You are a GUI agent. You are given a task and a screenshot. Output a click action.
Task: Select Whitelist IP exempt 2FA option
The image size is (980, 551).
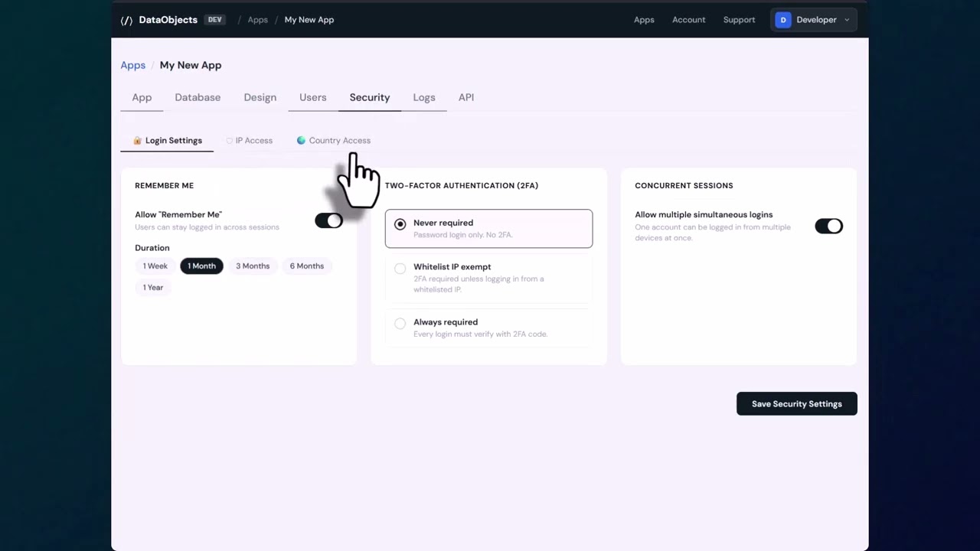point(488,278)
